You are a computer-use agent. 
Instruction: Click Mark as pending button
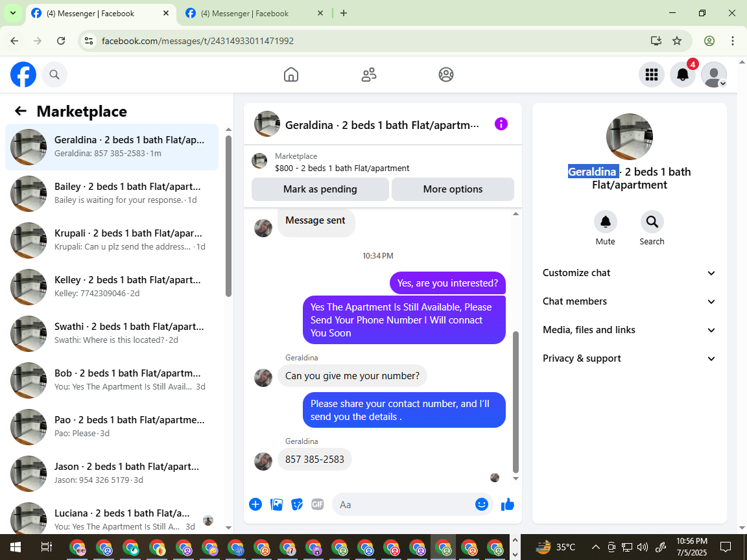[x=320, y=189]
